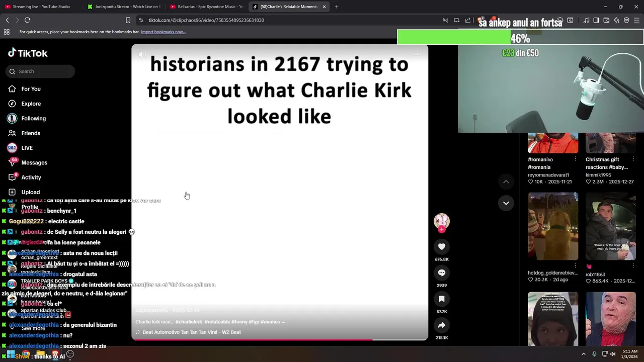Open reyromanadevarat1 creator link
Screen dimensions: 644x362
(x=548, y=175)
